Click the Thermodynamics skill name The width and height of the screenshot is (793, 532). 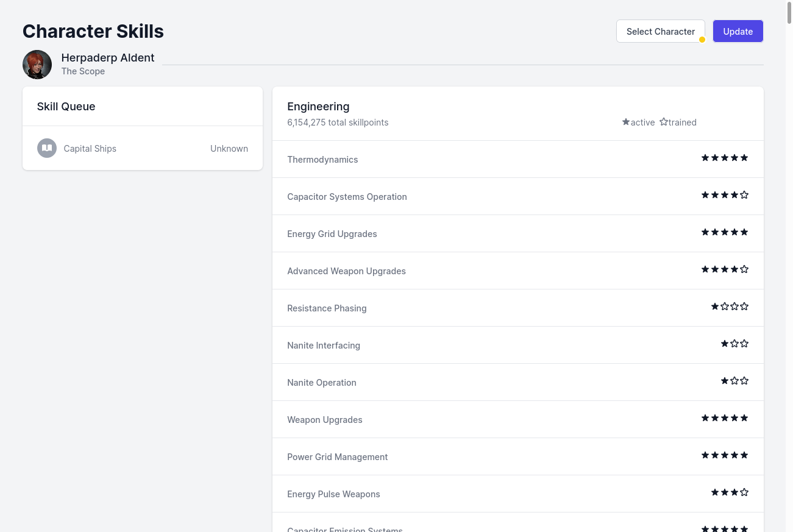322,160
